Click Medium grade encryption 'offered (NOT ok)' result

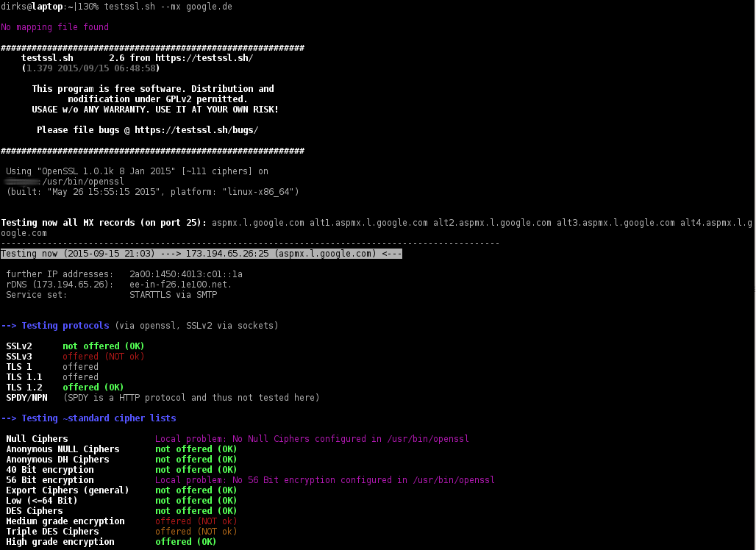(x=196, y=521)
